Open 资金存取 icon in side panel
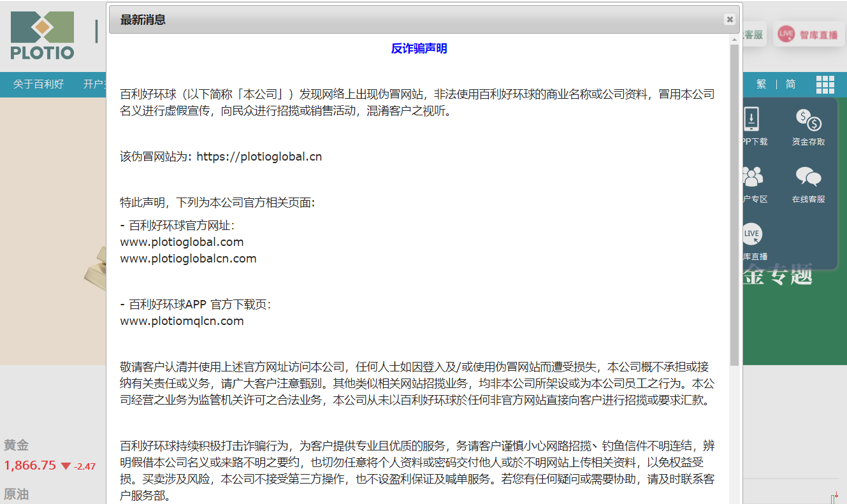This screenshot has height=504, width=847. (x=808, y=127)
